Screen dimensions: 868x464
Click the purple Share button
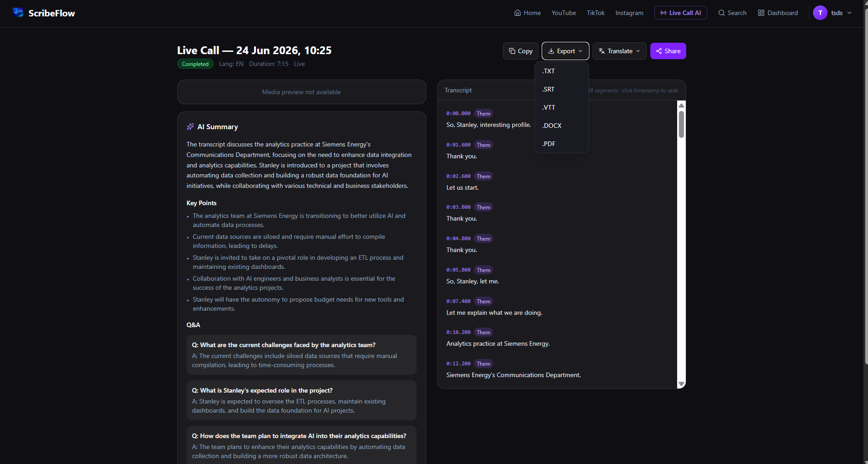click(x=668, y=51)
